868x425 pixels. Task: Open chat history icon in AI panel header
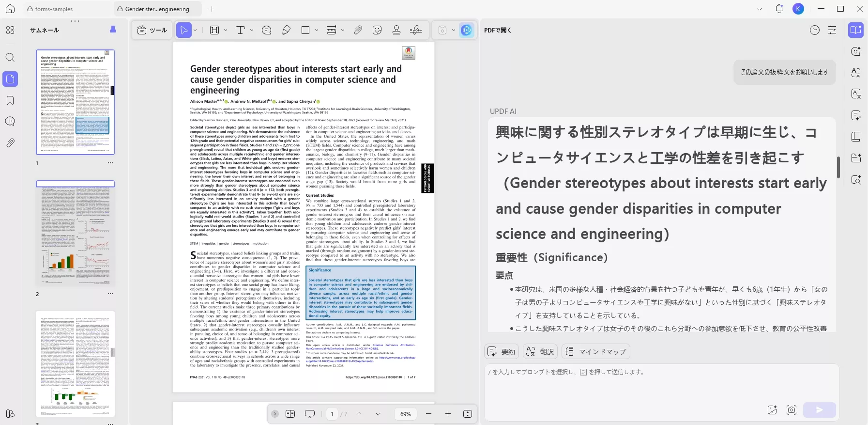click(815, 30)
